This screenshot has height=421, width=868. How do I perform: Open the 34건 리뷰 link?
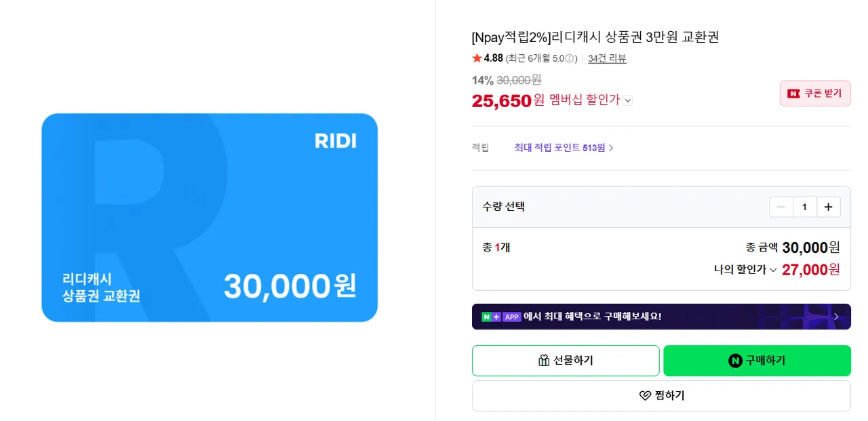click(607, 58)
